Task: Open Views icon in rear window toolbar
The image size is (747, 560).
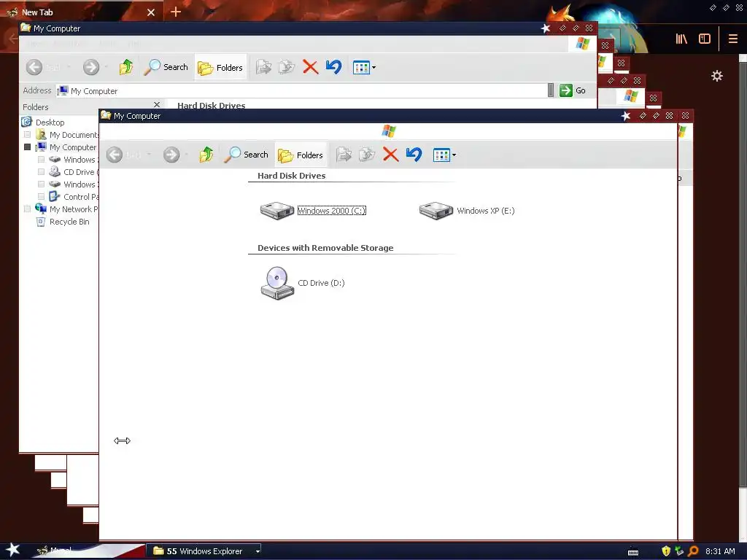Action: (x=361, y=68)
